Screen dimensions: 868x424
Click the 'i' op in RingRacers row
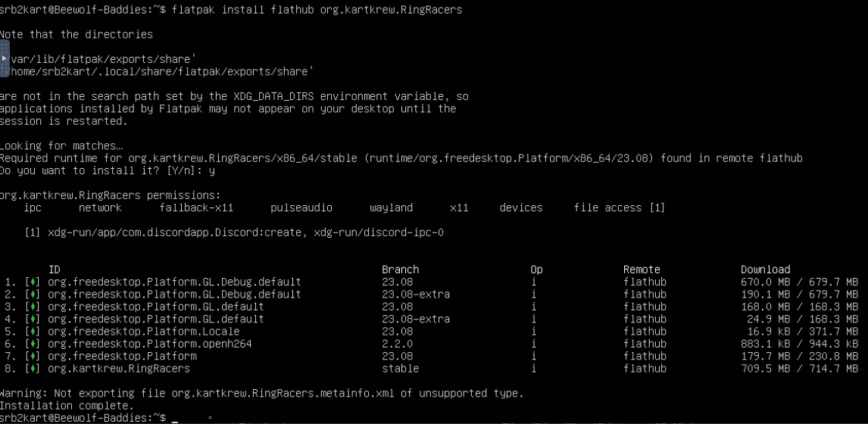pos(534,369)
